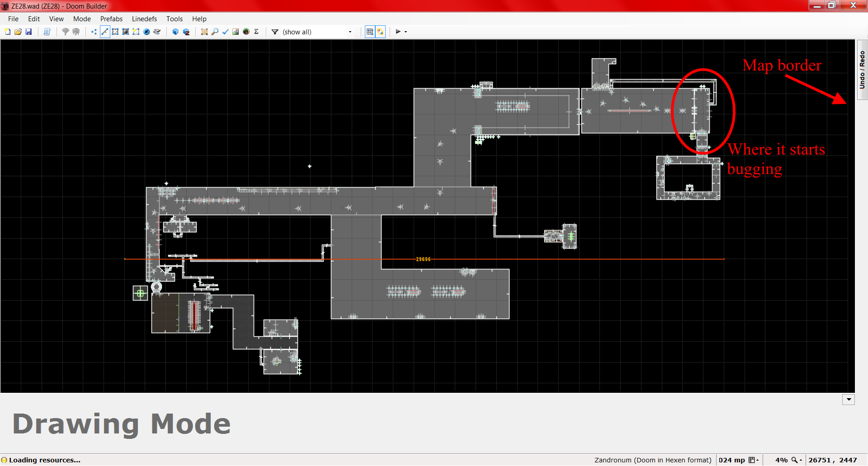The image size is (868, 466).
Task: Switch to Vertices mode icon
Action: coord(94,32)
